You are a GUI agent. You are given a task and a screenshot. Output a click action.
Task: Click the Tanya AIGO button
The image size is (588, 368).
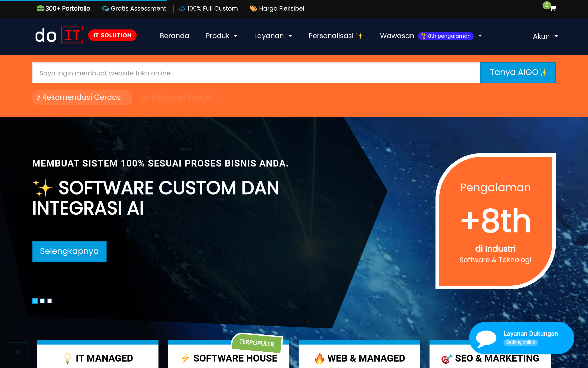(x=518, y=72)
